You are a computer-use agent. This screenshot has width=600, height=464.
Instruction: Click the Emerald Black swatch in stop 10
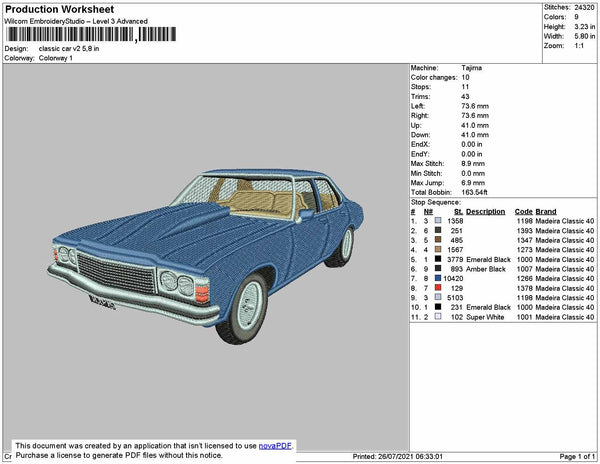click(438, 307)
